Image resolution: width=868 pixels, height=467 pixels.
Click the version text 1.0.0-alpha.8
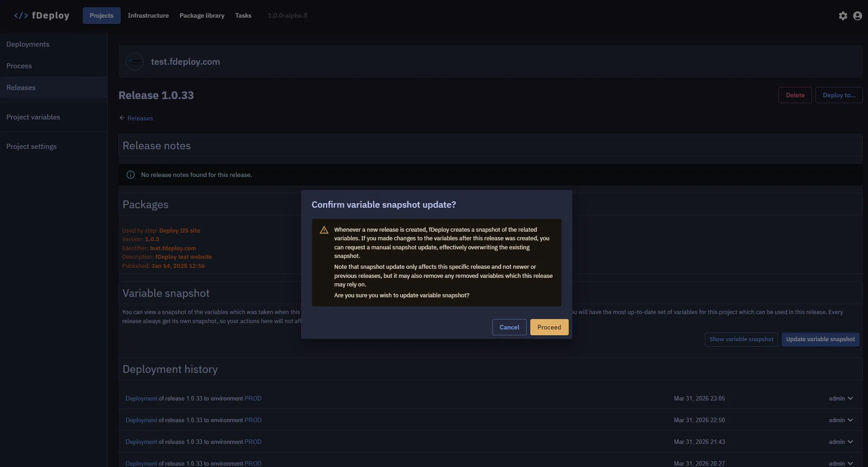click(x=288, y=15)
